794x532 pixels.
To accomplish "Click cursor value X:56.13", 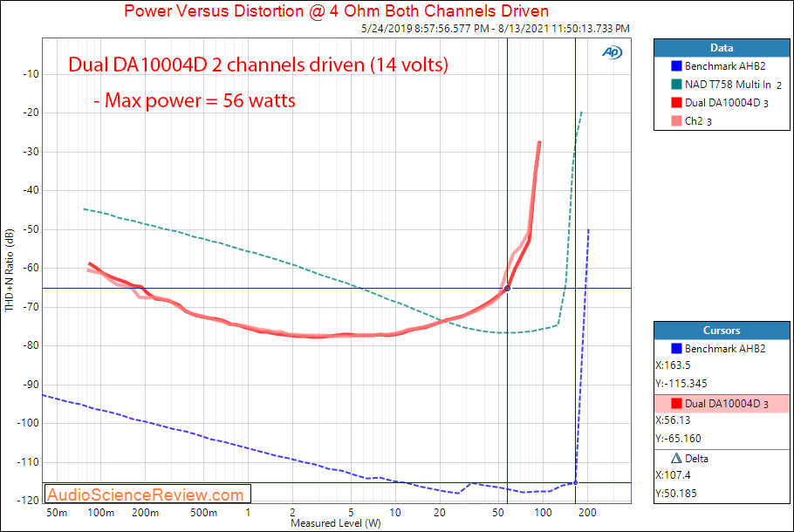I will [x=673, y=420].
